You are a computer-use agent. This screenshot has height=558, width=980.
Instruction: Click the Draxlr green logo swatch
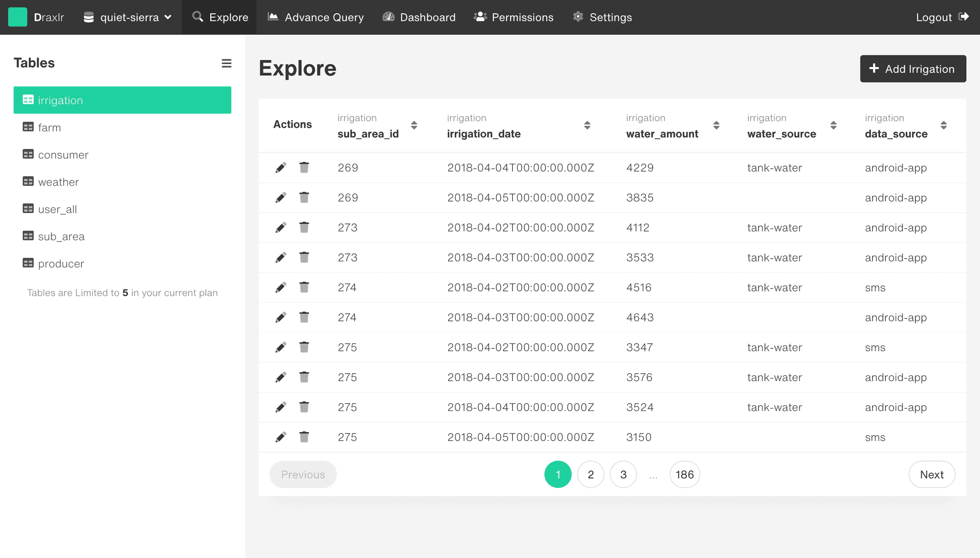coord(18,17)
